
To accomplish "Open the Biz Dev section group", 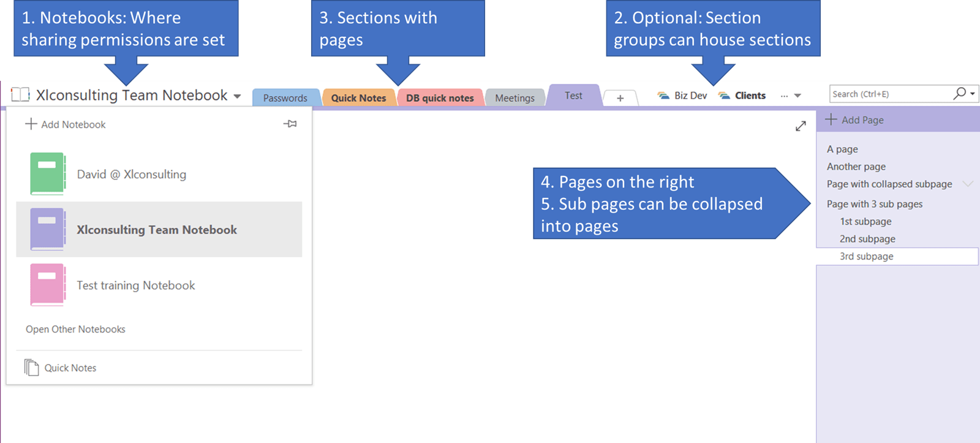I will click(x=682, y=96).
